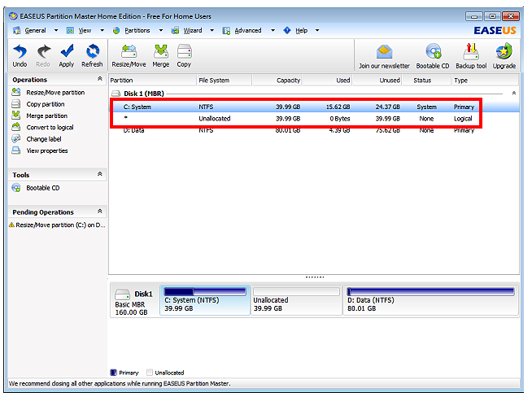Collapse the Disk 1 (MBR) group

513,93
